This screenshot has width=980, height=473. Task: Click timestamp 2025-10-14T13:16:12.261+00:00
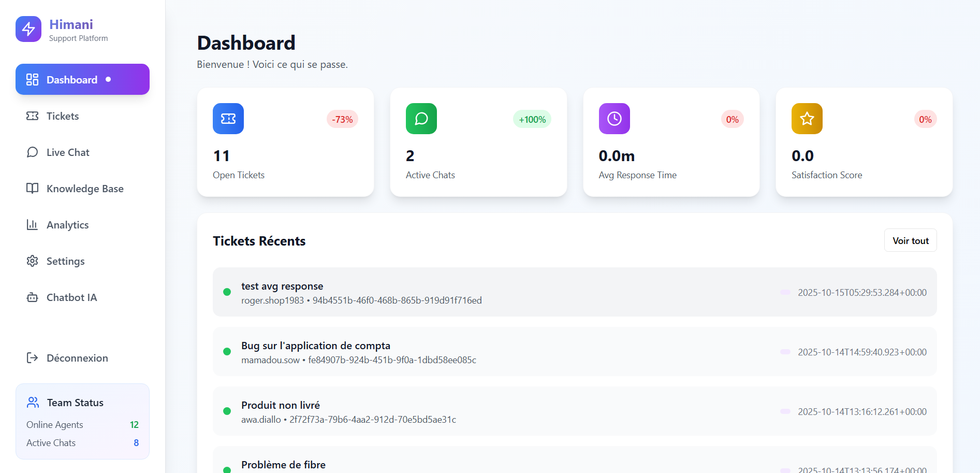tap(862, 411)
